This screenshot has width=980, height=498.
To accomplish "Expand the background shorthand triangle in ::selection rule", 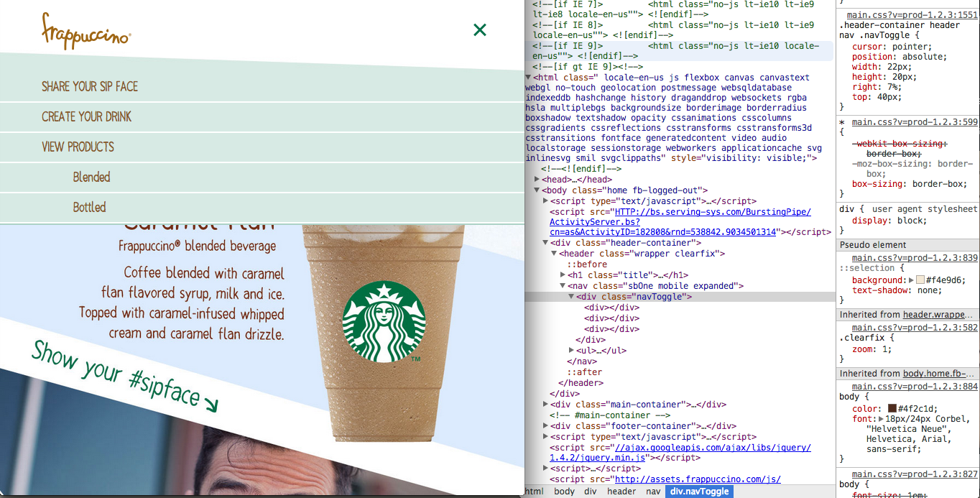I will (x=912, y=280).
